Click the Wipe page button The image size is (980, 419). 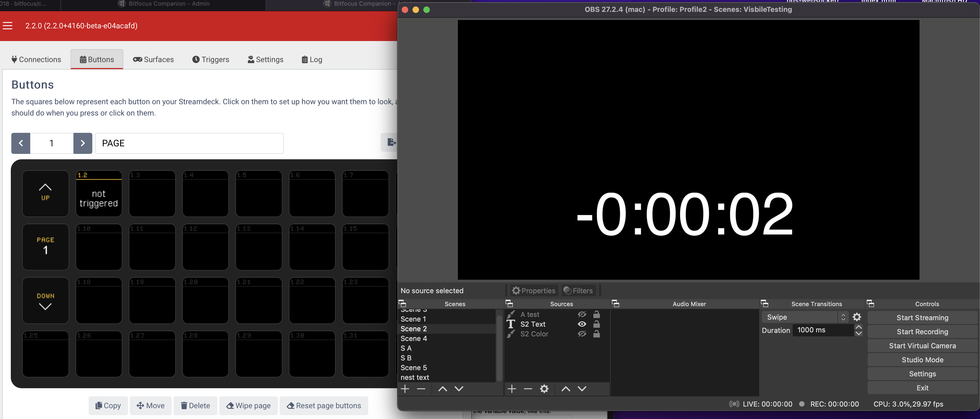248,406
